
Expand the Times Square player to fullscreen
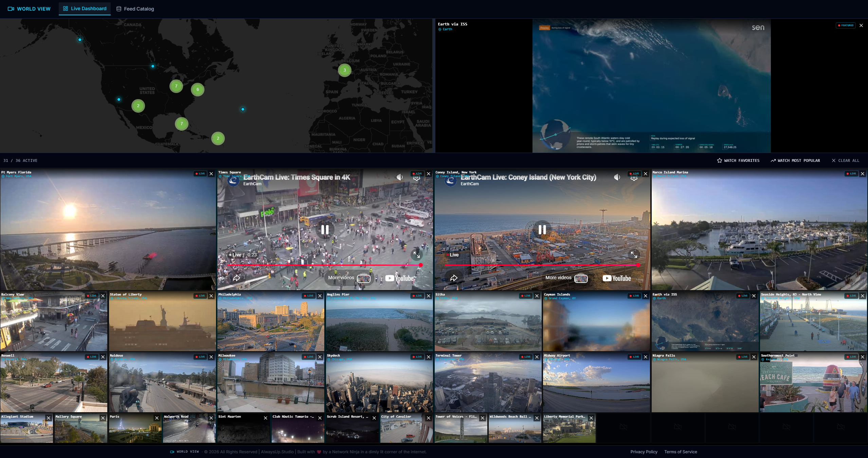click(417, 255)
